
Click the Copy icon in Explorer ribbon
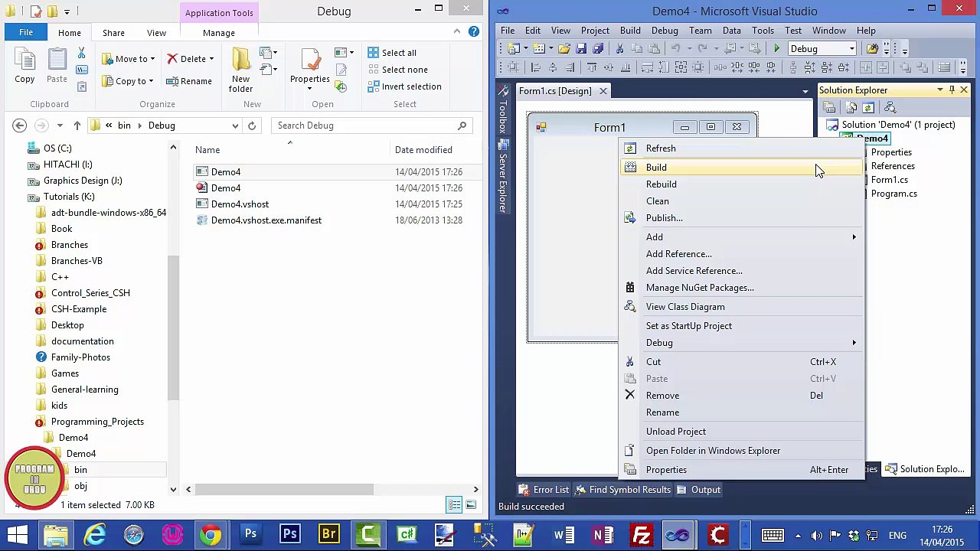24,60
